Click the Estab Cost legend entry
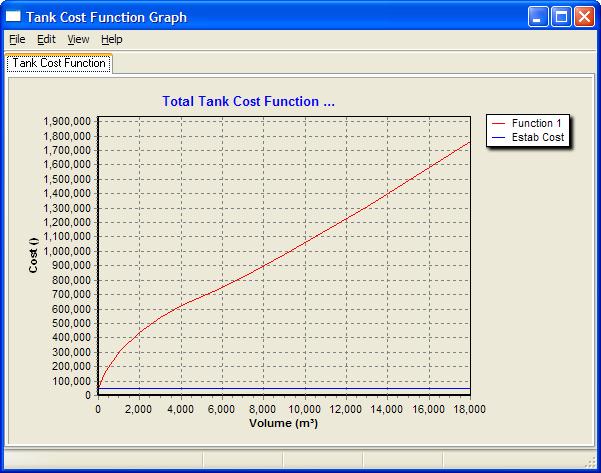601x473 pixels. 528,137
